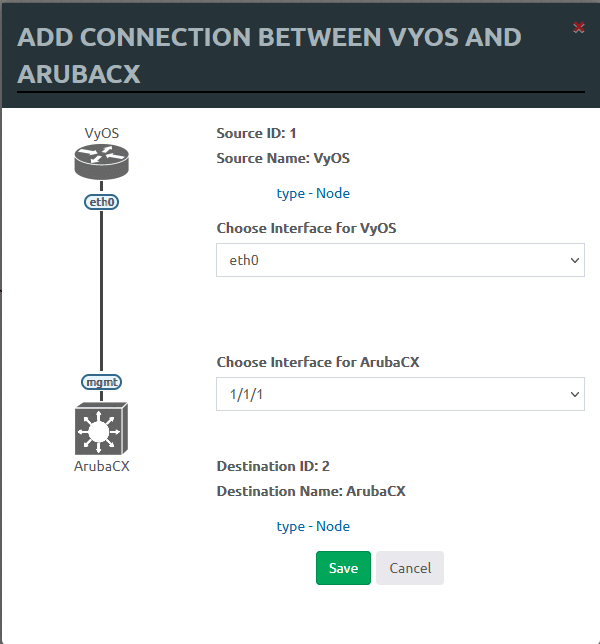Click the 'Destination ID: 2' text
The height and width of the screenshot is (644, 600).
(273, 466)
